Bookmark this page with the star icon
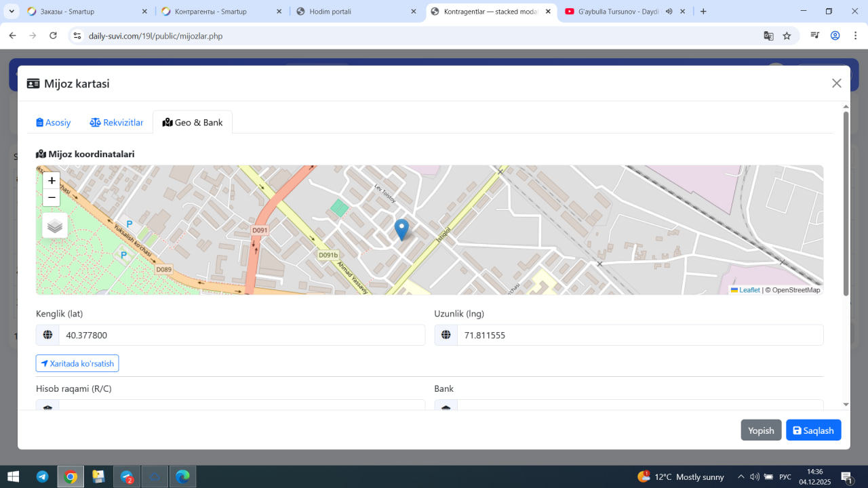The height and width of the screenshot is (488, 868). [x=787, y=36]
